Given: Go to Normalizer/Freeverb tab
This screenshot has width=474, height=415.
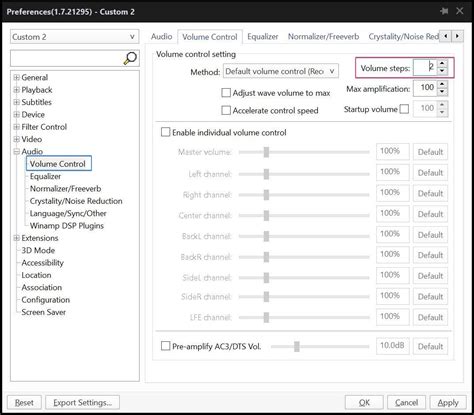Looking at the screenshot, I should point(323,37).
